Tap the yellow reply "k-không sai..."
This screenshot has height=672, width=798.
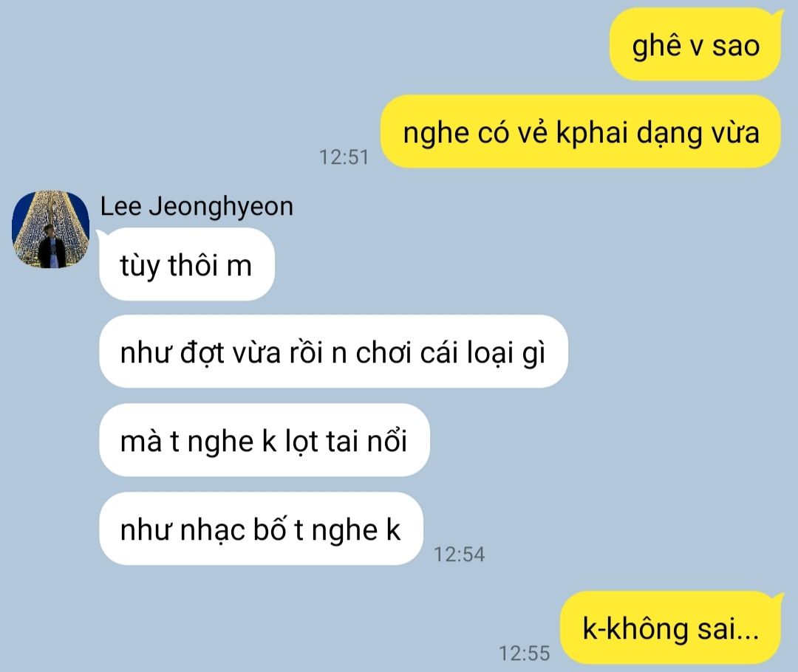[x=671, y=628]
